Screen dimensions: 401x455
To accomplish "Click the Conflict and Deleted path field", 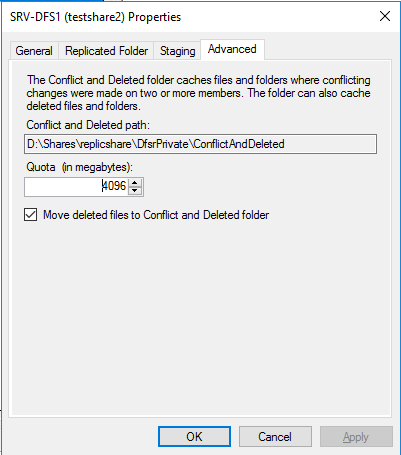I will [200, 144].
